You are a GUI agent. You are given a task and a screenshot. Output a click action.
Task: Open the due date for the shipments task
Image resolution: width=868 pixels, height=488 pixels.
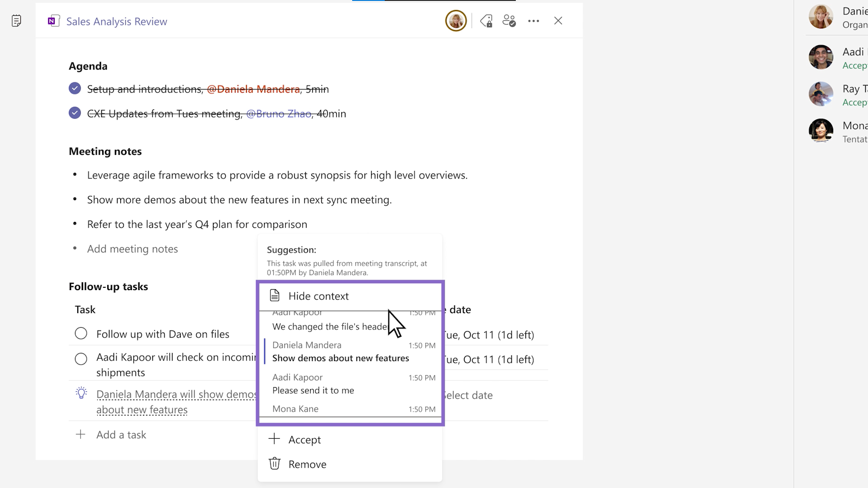(489, 359)
